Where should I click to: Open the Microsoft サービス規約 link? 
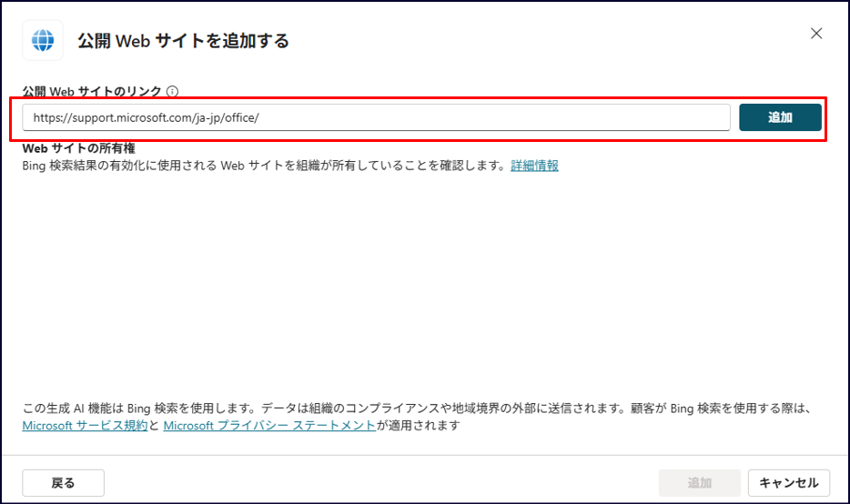(86, 426)
